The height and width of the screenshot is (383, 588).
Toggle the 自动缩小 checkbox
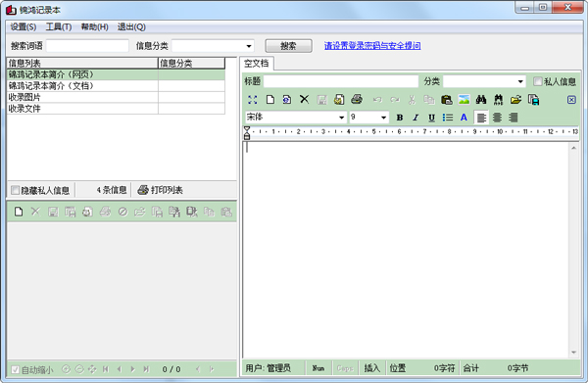point(15,369)
